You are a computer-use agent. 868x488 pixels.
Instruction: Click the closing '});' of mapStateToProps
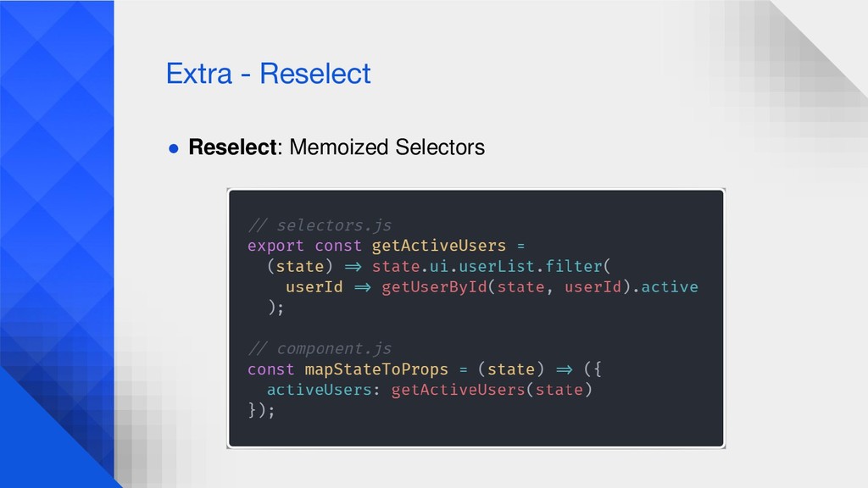coord(261,410)
